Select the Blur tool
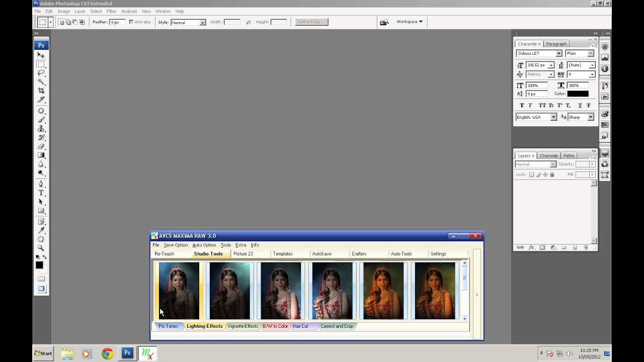 41,164
